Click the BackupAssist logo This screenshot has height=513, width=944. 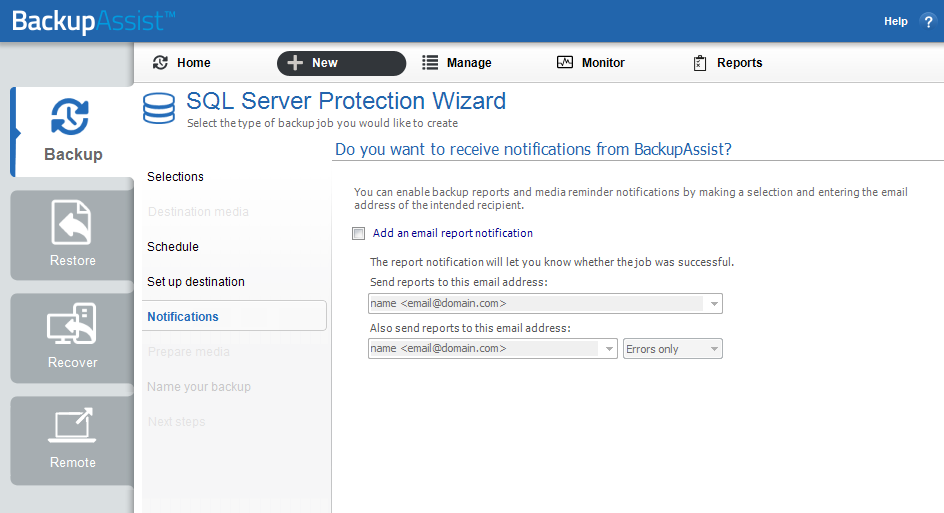click(x=93, y=21)
